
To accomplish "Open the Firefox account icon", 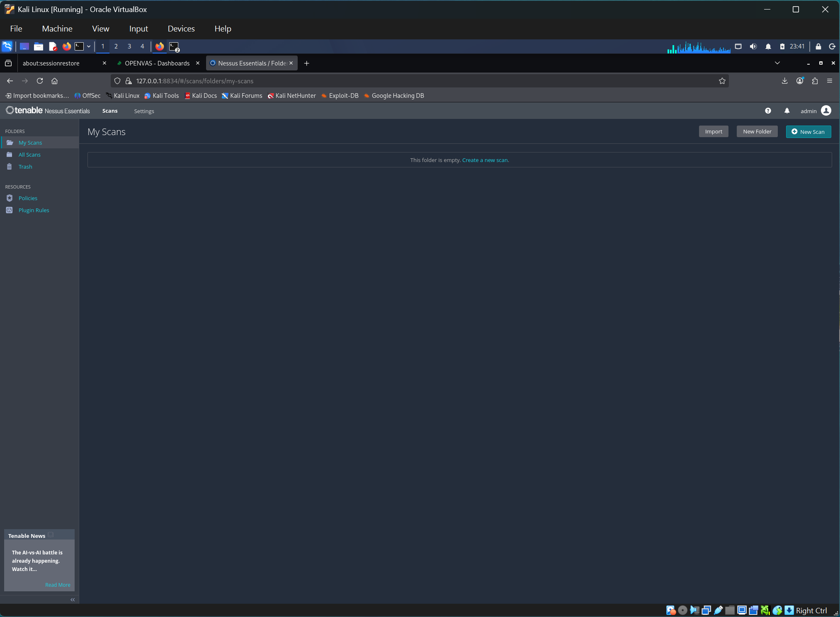I will 800,81.
